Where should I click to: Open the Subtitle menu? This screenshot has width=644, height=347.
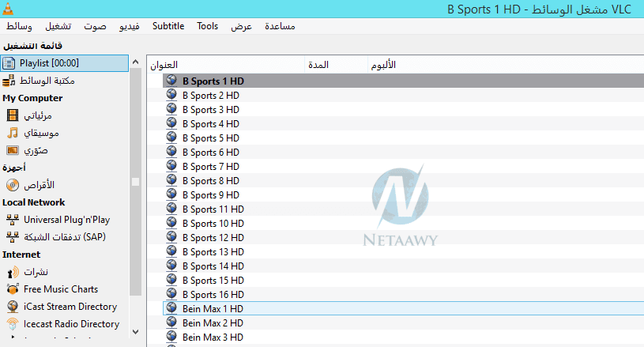pyautogui.click(x=168, y=26)
